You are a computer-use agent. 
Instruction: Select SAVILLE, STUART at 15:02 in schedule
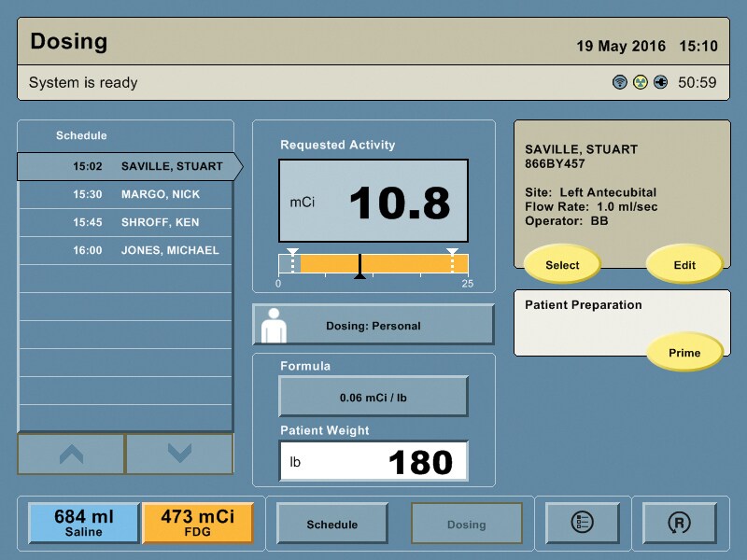[x=129, y=166]
